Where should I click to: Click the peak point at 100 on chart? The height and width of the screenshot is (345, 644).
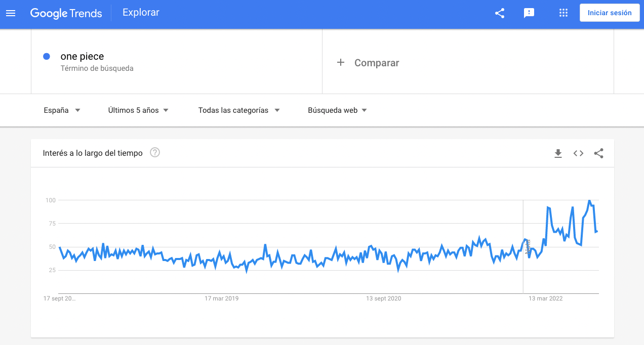(x=589, y=201)
